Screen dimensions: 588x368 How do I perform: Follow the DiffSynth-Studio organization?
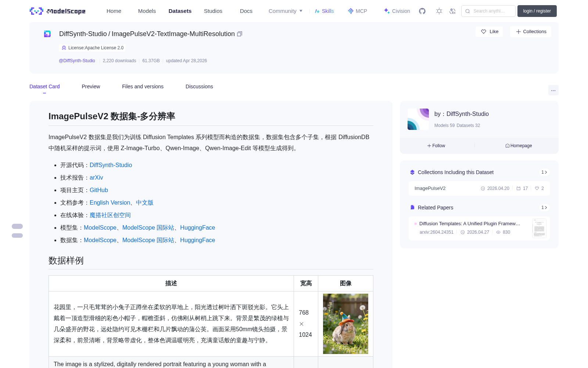436,146
